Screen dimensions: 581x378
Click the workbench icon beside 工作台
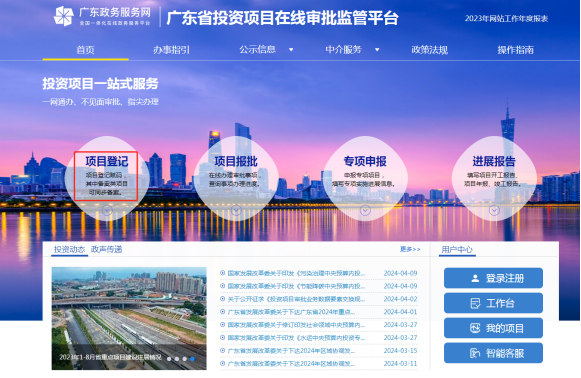pos(475,304)
